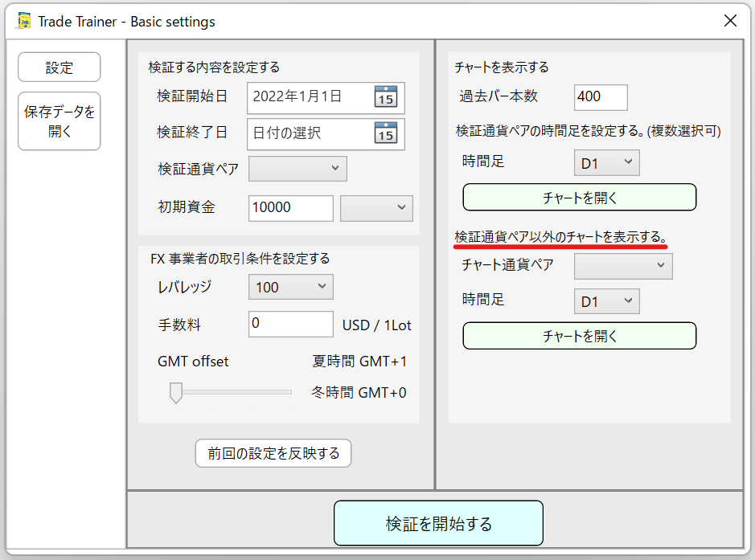Screen dimensions: 755x560
Task: Open the 初期資金 currency dropdown
Action: [x=376, y=207]
